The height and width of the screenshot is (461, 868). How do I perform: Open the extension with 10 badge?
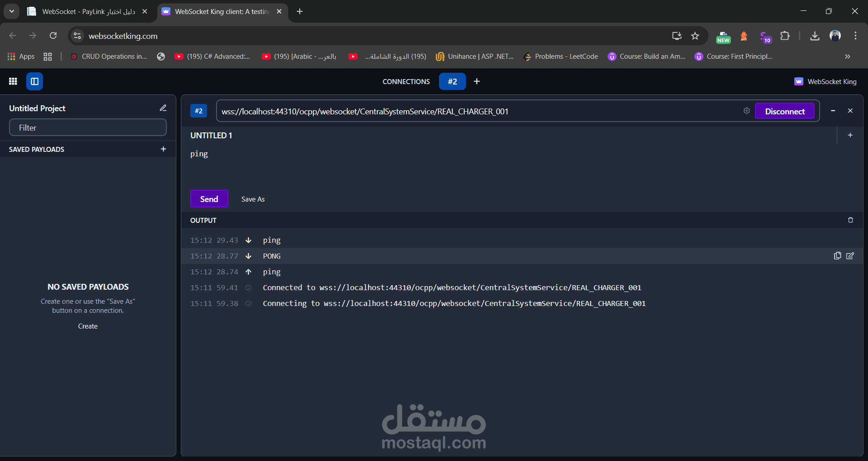click(765, 37)
